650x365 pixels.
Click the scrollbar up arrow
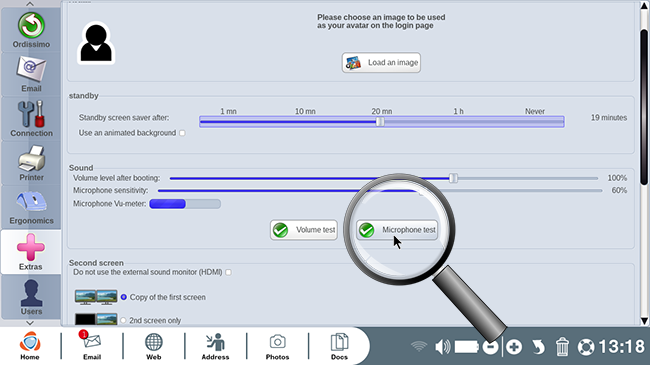(644, 7)
